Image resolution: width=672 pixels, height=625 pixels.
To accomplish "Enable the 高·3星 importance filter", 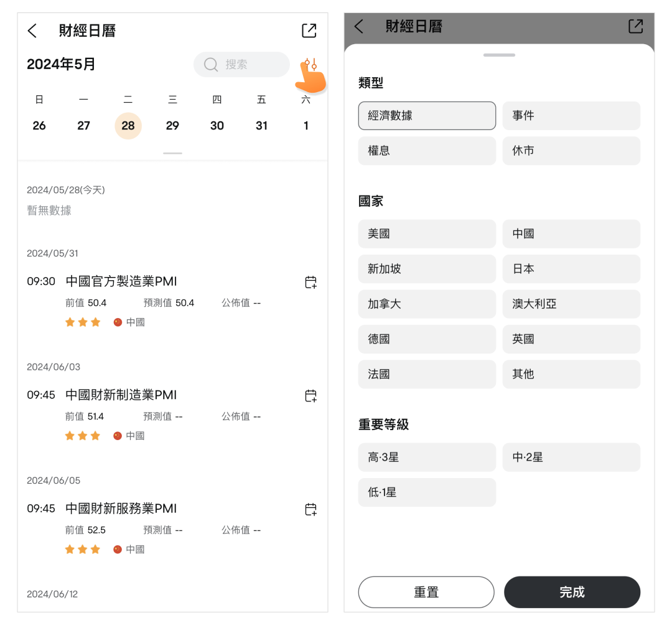I will click(x=427, y=458).
